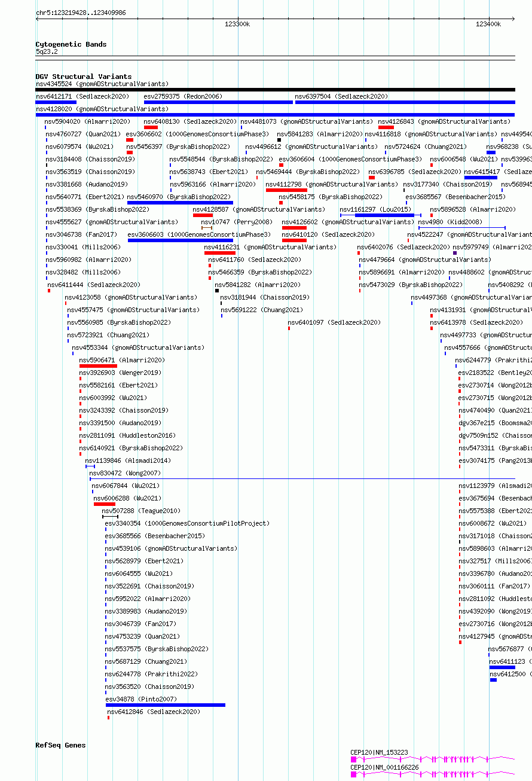Click the chr5:123219428..123409986 region label
The width and height of the screenshot is (532, 781).
(x=81, y=13)
